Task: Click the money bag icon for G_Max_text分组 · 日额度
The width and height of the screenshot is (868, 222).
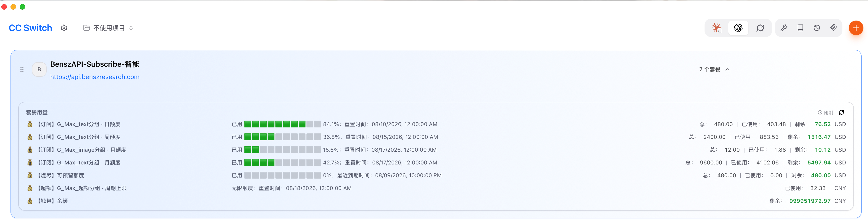Action: 30,124
